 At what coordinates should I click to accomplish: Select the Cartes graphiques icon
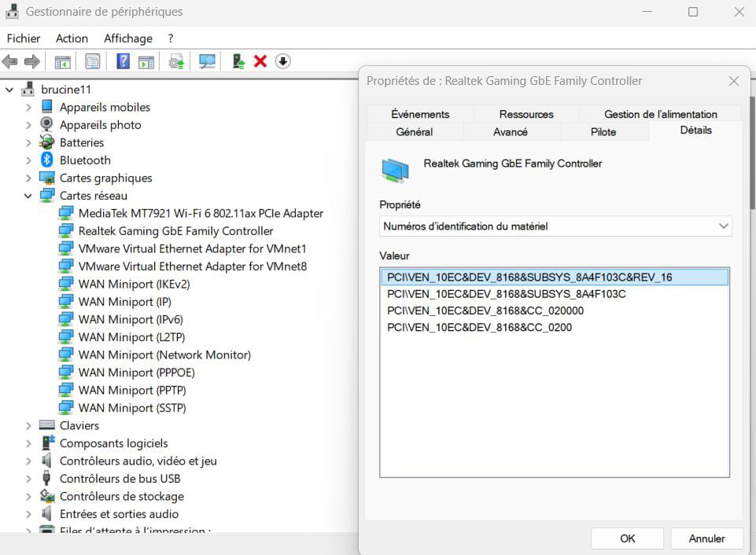click(46, 178)
